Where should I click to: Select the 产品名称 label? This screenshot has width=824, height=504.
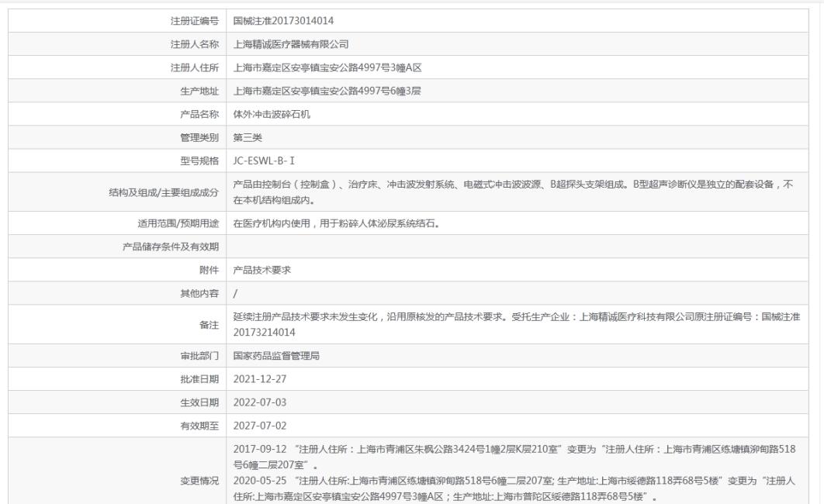click(x=199, y=115)
